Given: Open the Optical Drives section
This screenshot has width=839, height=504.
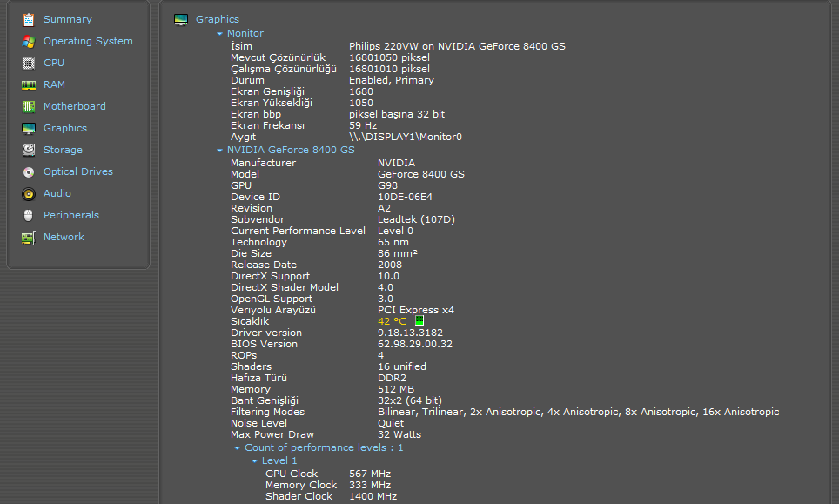Looking at the screenshot, I should (x=78, y=171).
